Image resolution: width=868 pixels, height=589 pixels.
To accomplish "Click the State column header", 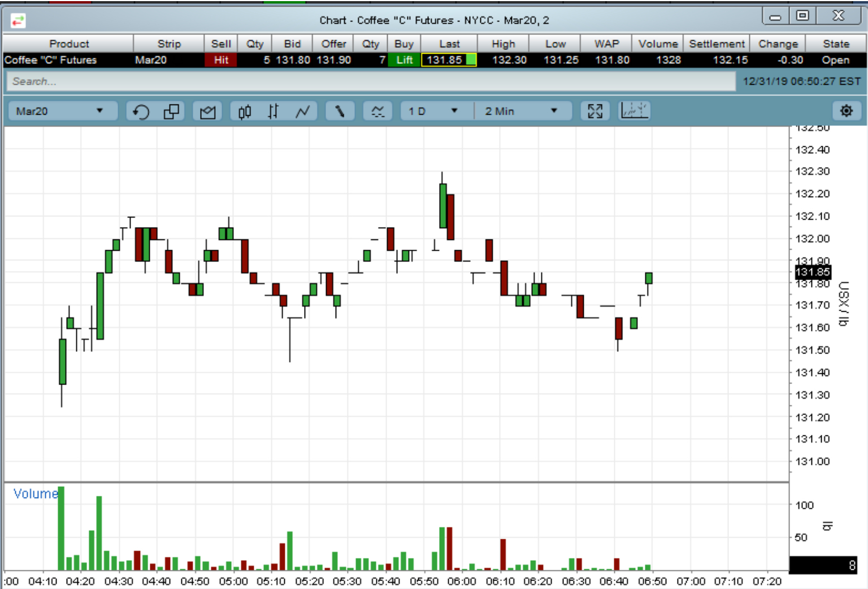I will pos(836,43).
